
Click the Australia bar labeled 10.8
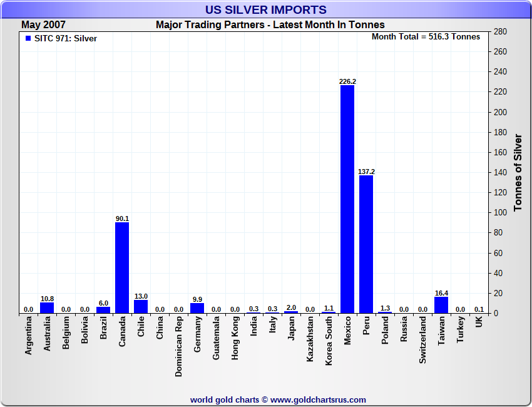pos(47,308)
